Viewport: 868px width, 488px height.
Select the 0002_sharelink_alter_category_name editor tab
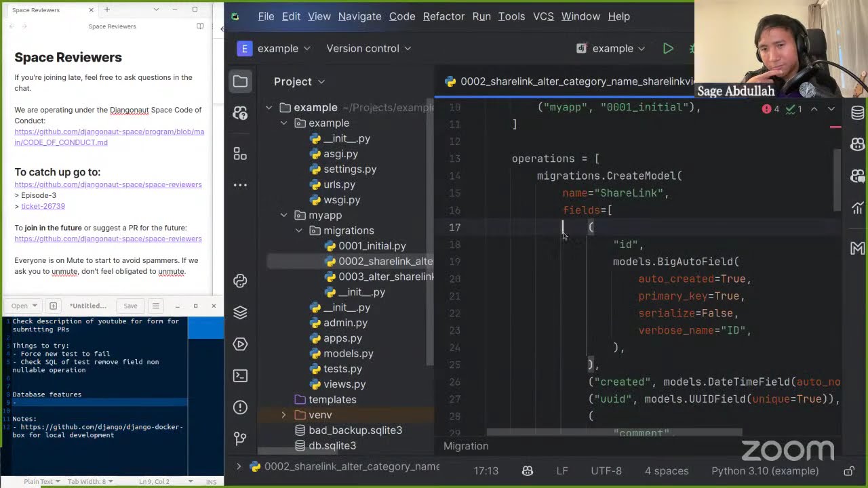(x=568, y=81)
